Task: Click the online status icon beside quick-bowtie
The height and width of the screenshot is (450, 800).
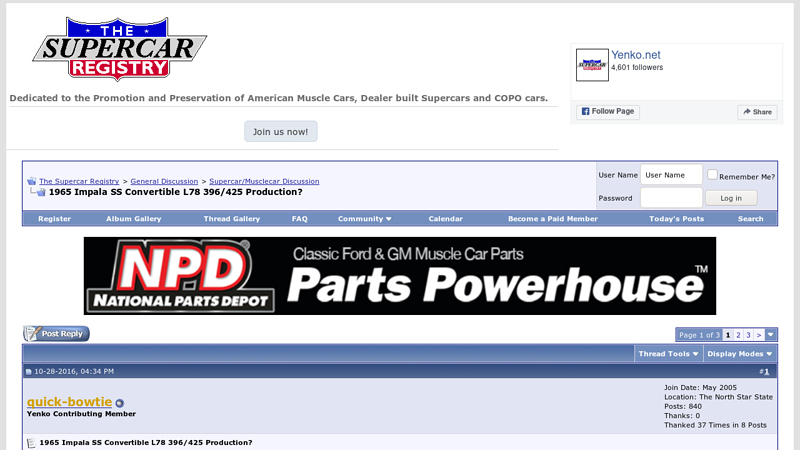Action: click(120, 403)
